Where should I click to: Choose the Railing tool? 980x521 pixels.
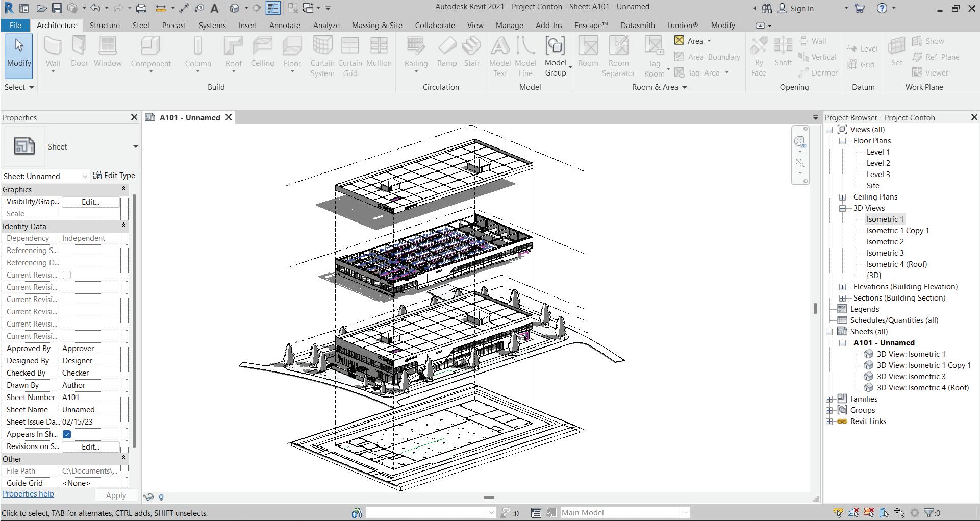(x=416, y=51)
